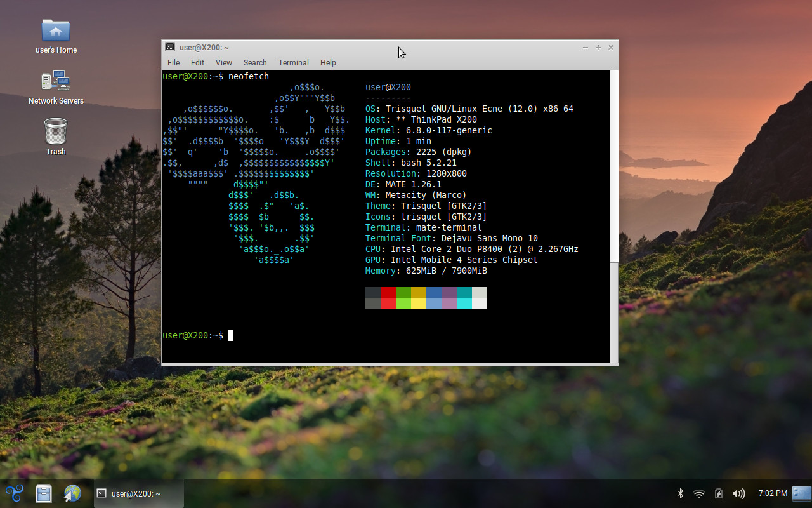Click the terminal icon in the title bar
The image size is (812, 508).
(x=170, y=47)
